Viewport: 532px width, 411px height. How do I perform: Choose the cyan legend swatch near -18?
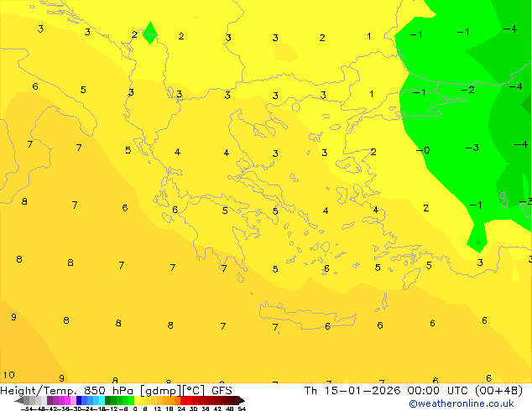pos(102,400)
